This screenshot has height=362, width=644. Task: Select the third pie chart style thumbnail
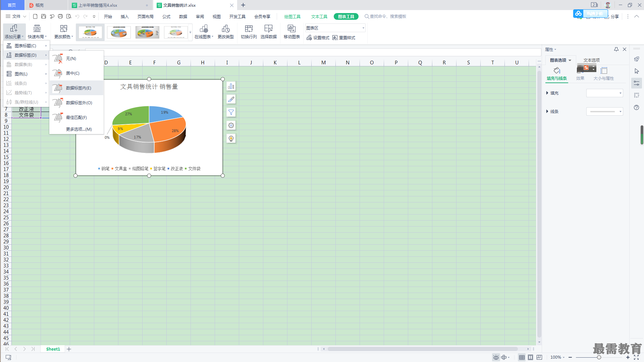pyautogui.click(x=147, y=33)
